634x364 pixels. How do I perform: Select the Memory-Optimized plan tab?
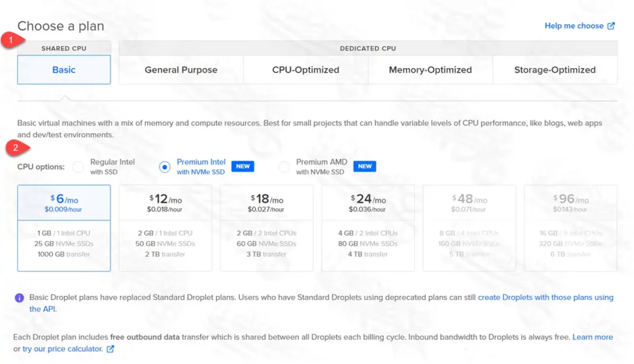(x=430, y=70)
